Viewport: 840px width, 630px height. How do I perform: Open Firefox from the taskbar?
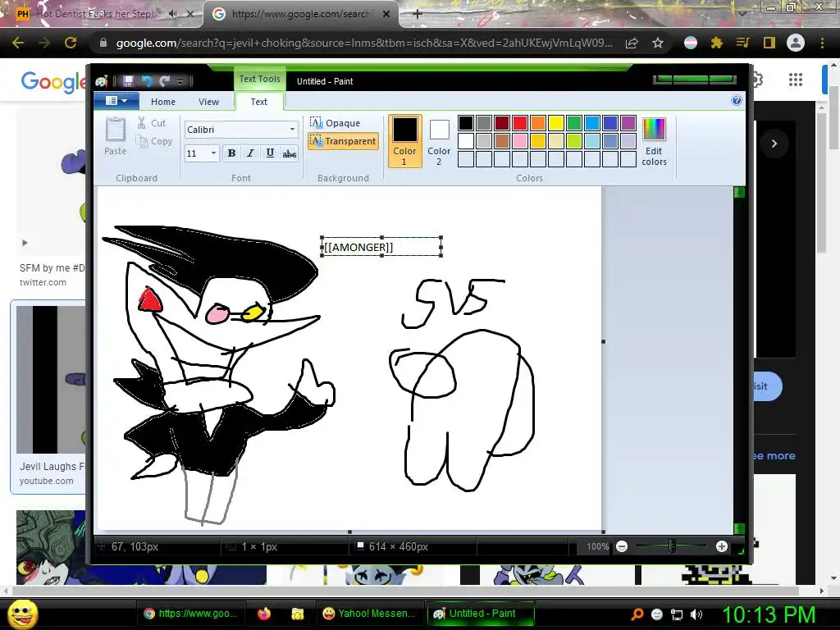click(x=263, y=614)
